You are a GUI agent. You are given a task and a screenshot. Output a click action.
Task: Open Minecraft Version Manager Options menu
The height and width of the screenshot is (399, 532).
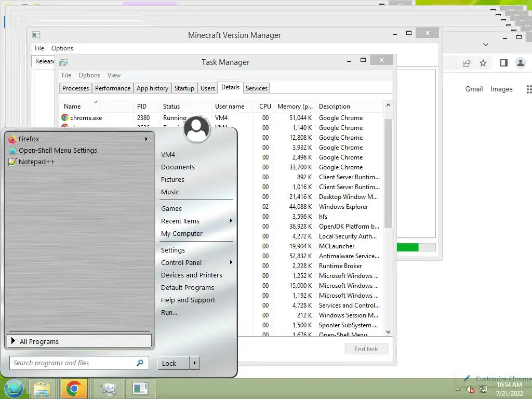(x=62, y=48)
